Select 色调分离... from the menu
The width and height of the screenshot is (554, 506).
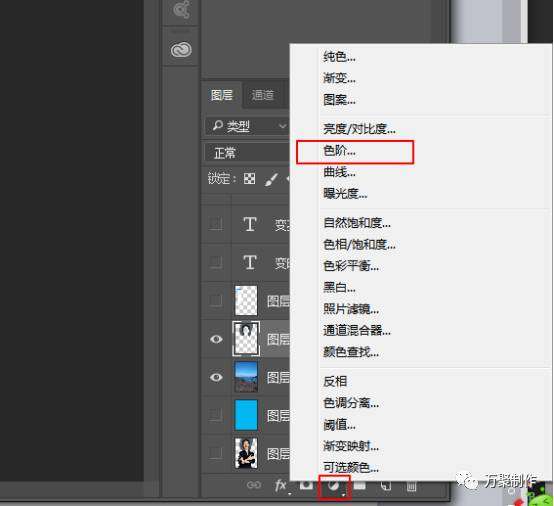click(x=351, y=403)
